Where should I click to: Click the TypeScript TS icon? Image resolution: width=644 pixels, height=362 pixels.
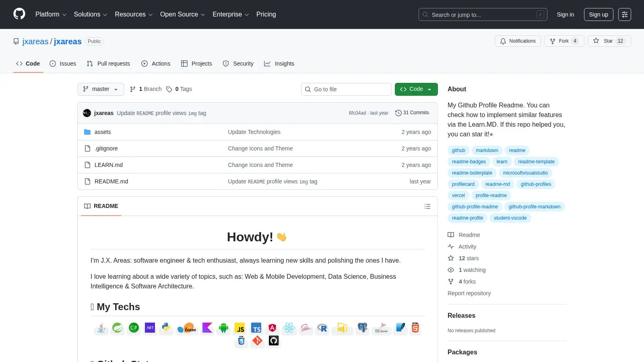[x=256, y=328]
